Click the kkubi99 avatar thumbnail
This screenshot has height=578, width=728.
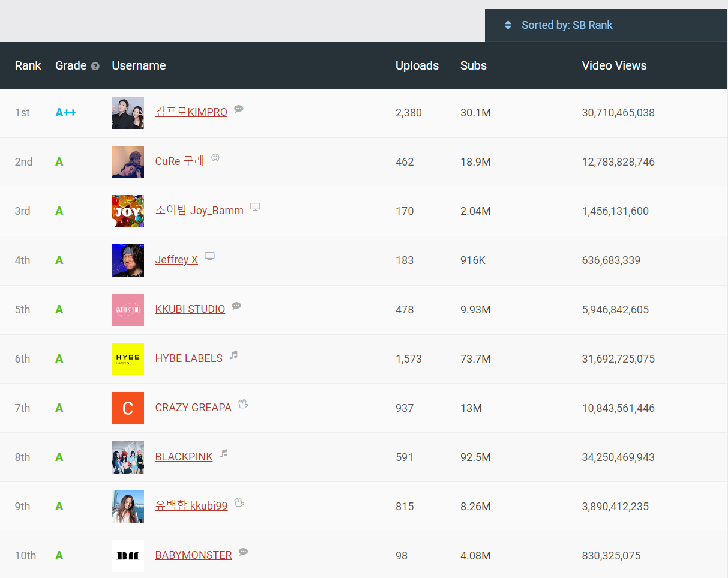pyautogui.click(x=128, y=507)
